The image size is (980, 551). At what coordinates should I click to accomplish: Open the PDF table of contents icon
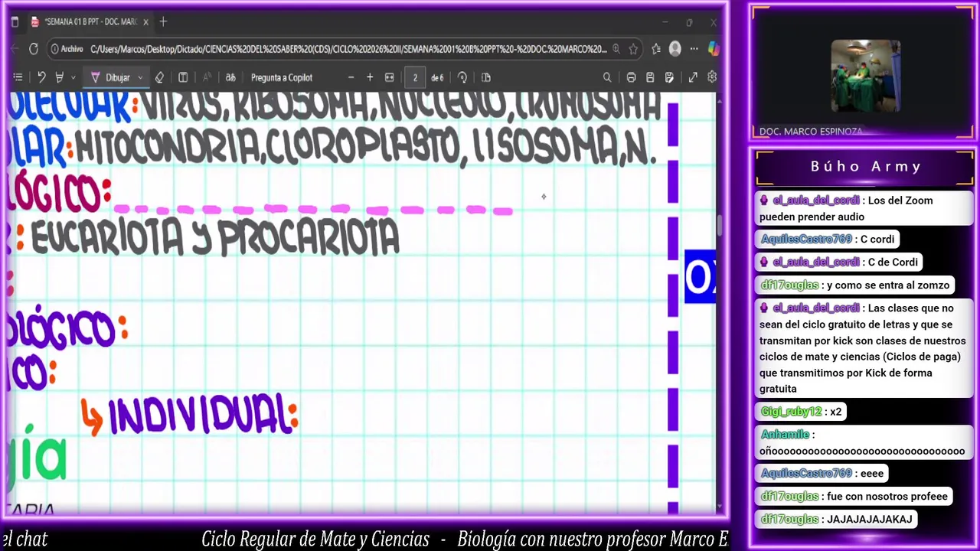point(18,77)
